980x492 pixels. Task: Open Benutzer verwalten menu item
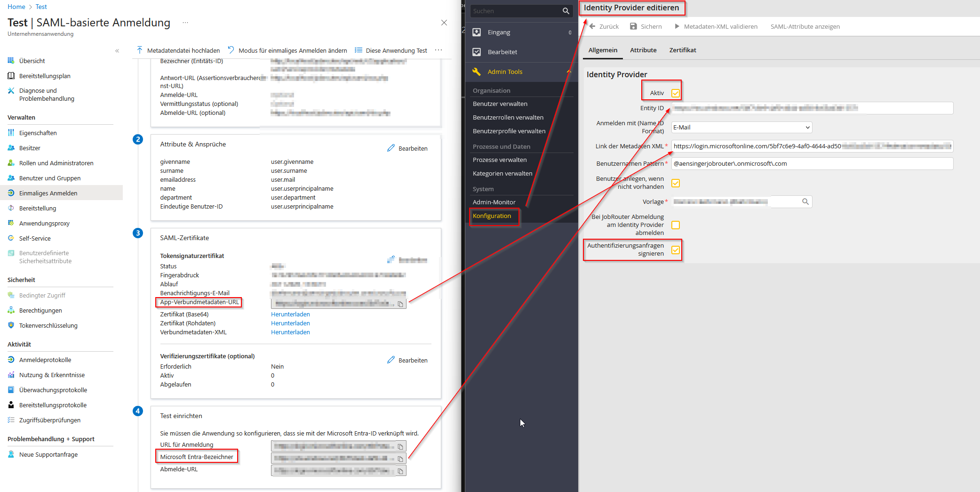tap(500, 104)
